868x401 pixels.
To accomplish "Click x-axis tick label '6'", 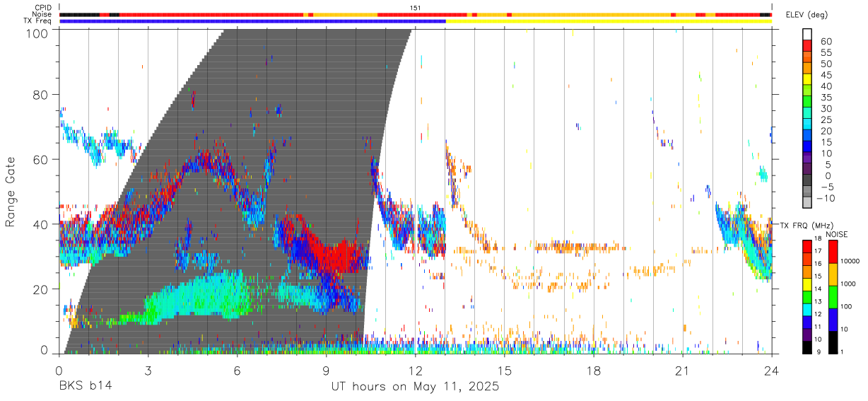I will pos(237,371).
